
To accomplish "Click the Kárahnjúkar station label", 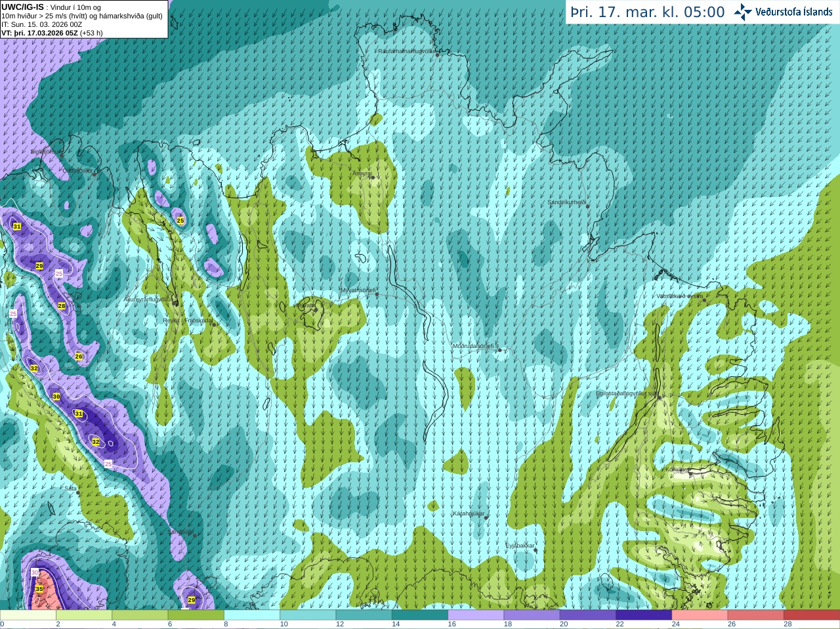I will tap(469, 513).
